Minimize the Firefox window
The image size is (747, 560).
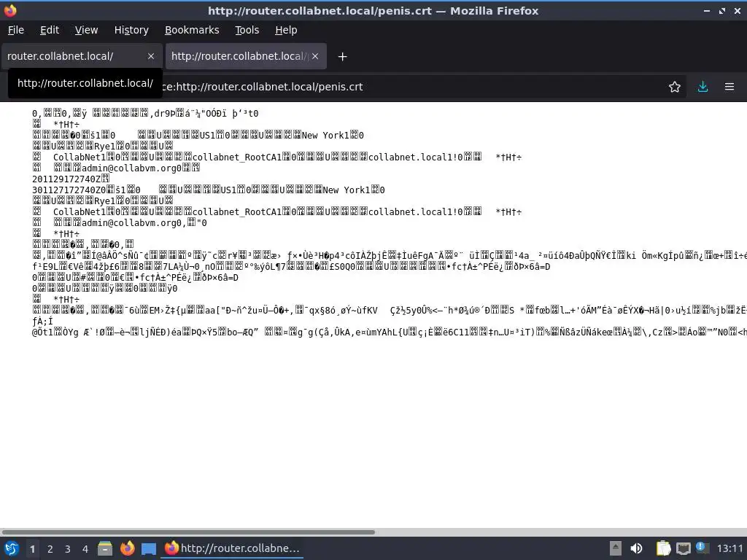click(x=707, y=10)
